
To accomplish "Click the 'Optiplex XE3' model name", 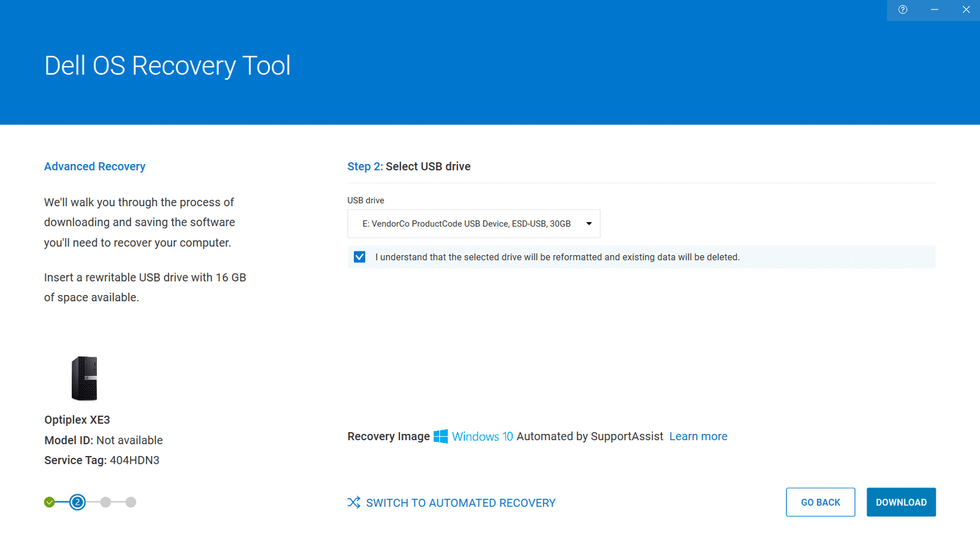I will click(77, 420).
